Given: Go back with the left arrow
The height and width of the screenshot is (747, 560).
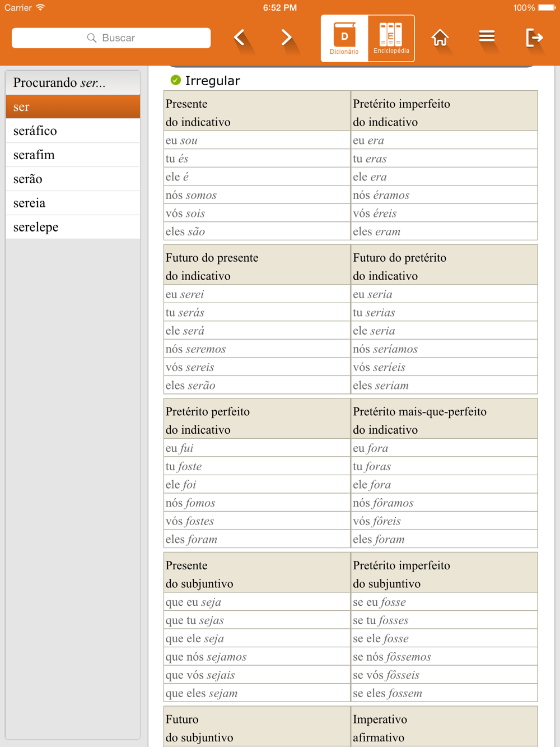Looking at the screenshot, I should (240, 38).
